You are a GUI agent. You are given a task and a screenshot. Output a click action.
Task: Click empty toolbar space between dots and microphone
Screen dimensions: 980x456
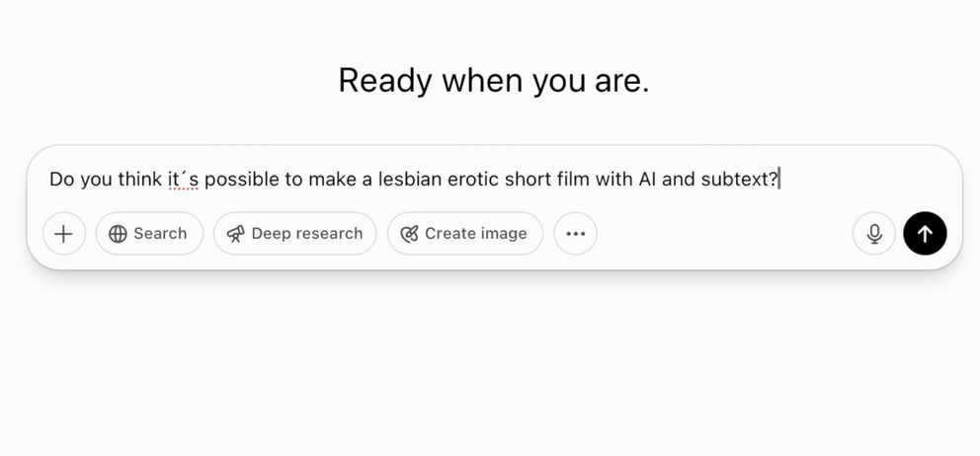721,234
